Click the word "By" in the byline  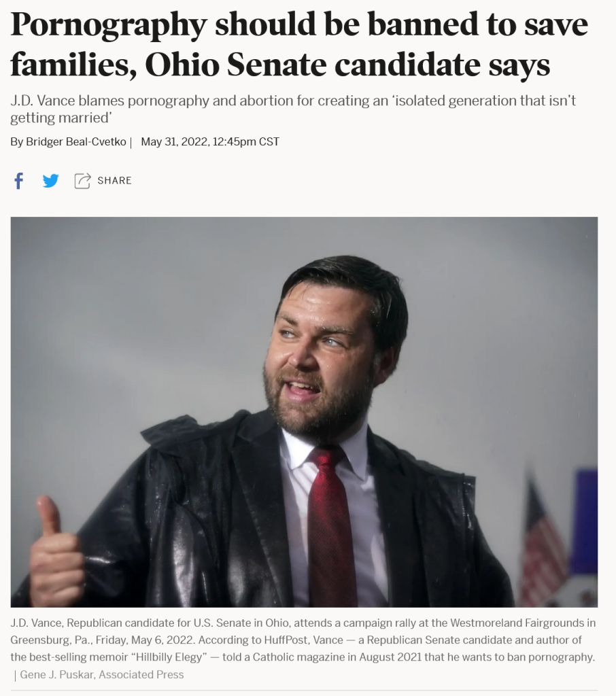[x=16, y=141]
